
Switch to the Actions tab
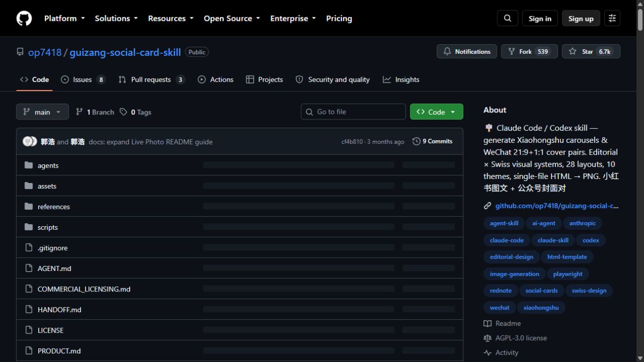pyautogui.click(x=215, y=79)
